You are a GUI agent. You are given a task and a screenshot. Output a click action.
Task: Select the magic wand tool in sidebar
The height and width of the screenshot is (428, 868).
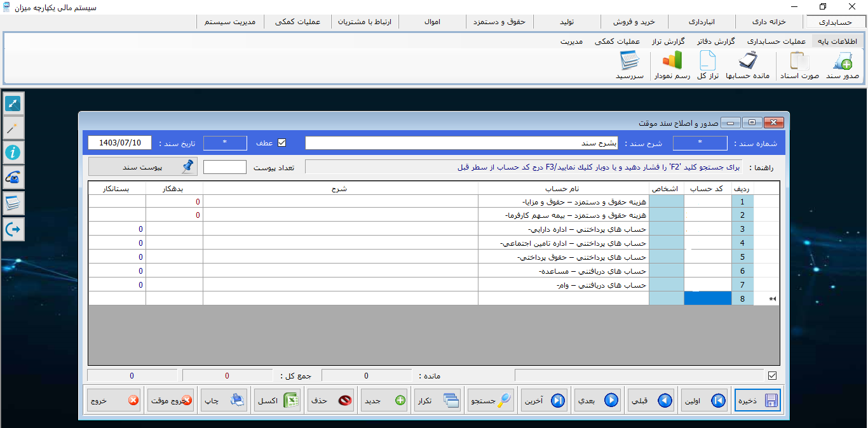tap(13, 127)
